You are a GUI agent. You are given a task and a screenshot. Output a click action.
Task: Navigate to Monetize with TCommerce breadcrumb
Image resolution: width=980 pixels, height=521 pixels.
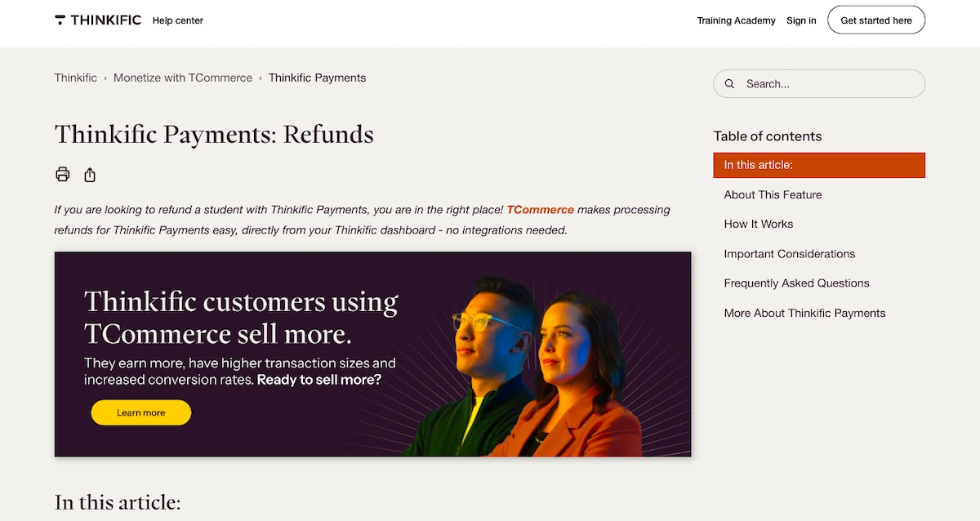point(183,78)
